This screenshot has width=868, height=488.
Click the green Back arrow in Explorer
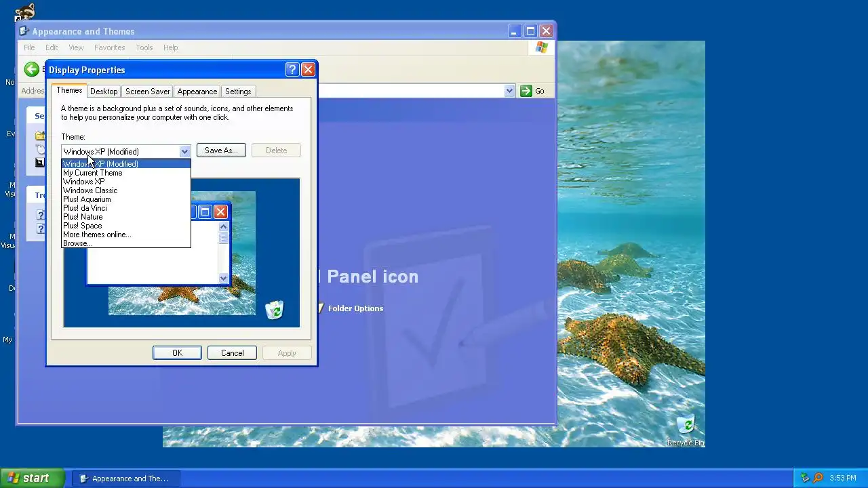31,69
